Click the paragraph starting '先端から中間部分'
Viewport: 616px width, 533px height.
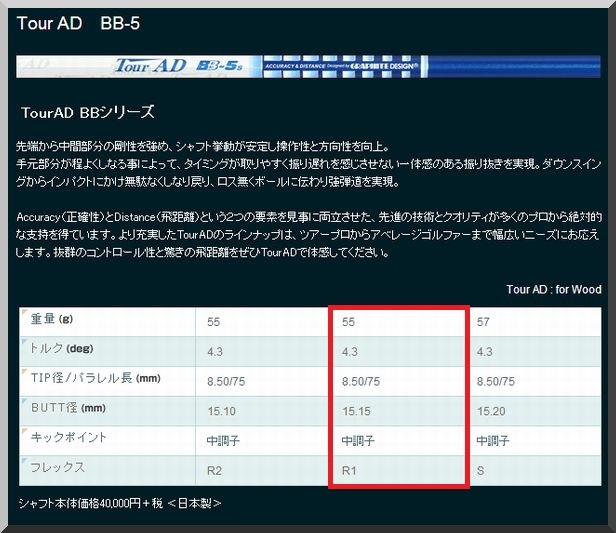(x=308, y=164)
